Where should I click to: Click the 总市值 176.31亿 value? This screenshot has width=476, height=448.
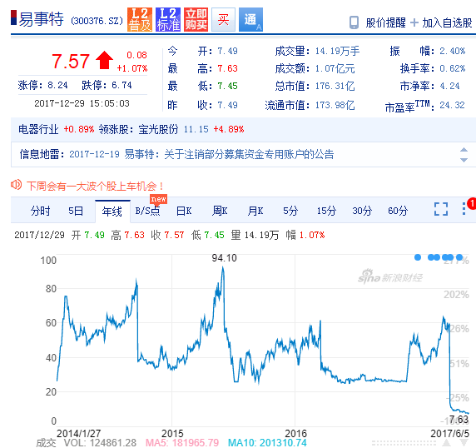pos(335,86)
